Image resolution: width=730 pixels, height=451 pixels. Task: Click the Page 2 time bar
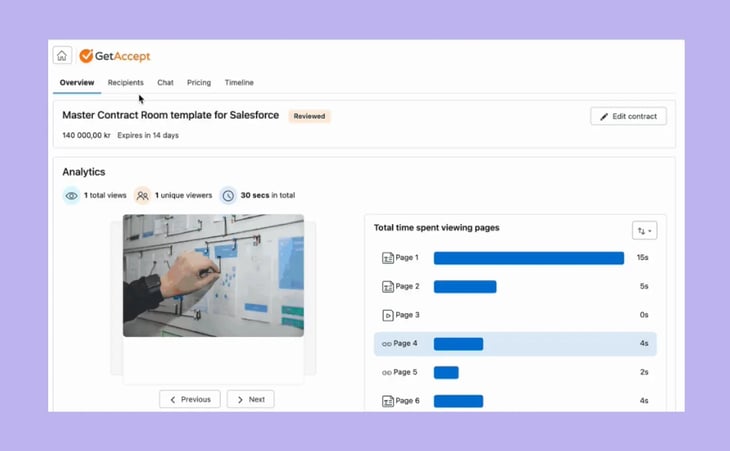coord(465,287)
